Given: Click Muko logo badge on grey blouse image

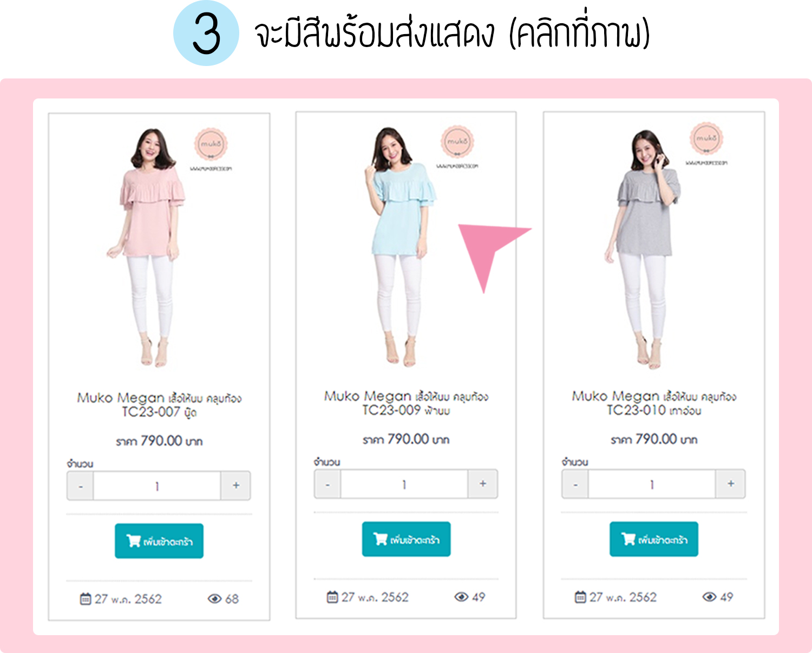Looking at the screenshot, I should click(x=706, y=139).
